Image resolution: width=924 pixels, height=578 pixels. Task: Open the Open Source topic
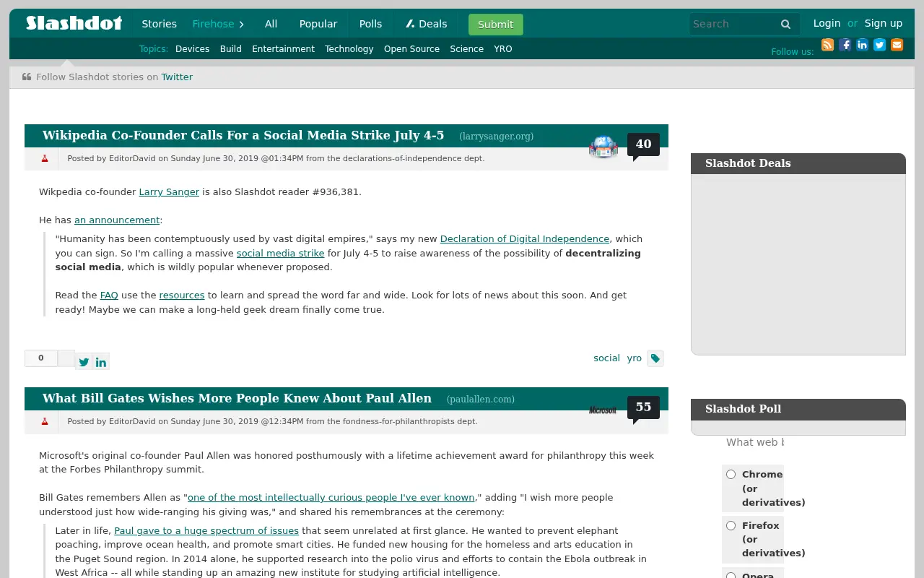[x=411, y=49]
